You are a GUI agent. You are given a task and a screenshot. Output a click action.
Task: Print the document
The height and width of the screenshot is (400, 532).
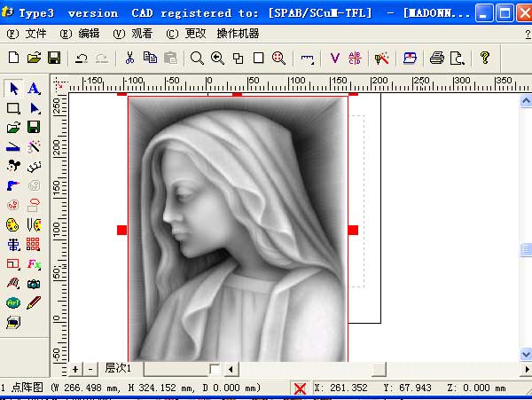tap(437, 58)
